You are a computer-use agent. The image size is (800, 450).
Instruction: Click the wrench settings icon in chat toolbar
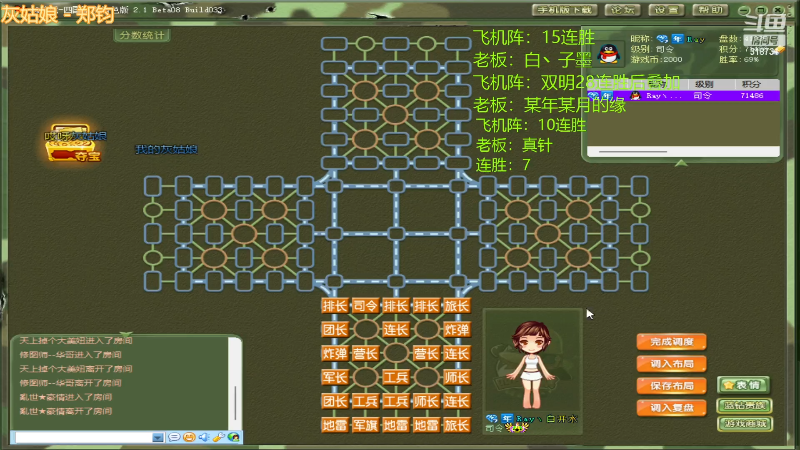click(x=218, y=437)
